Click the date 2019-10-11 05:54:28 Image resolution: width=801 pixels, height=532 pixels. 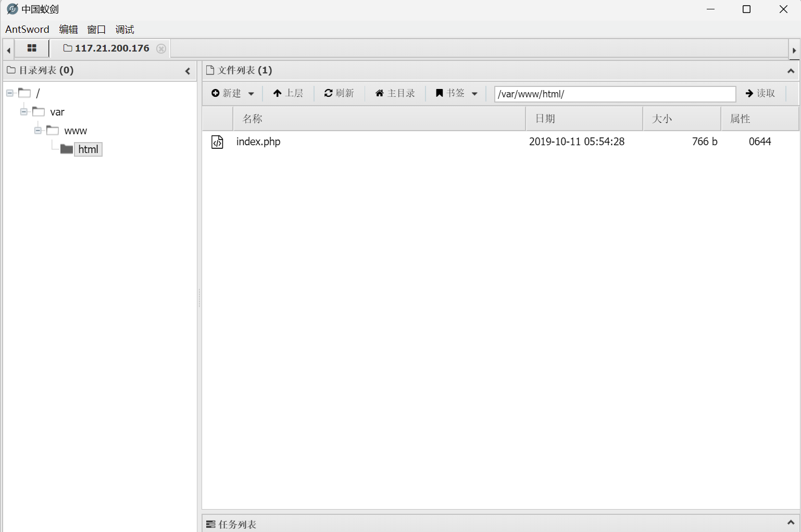[x=577, y=142]
